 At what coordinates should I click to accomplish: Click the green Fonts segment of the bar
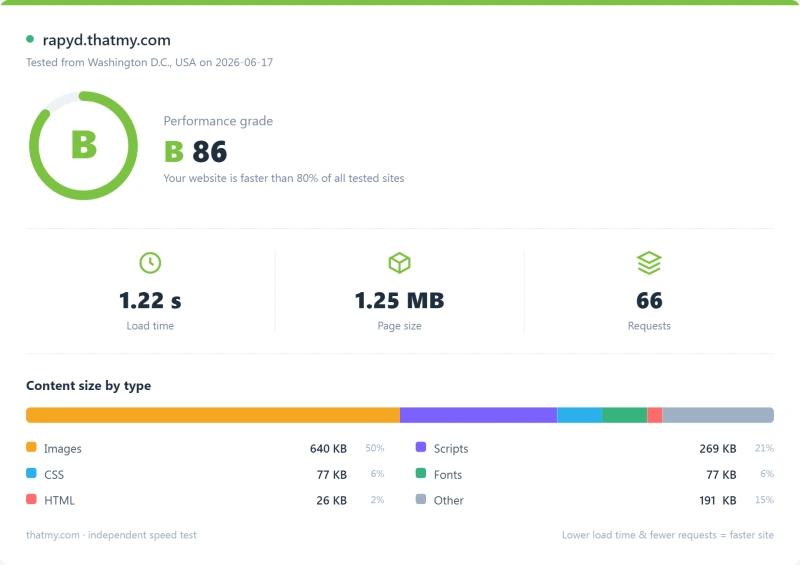pyautogui.click(x=624, y=415)
